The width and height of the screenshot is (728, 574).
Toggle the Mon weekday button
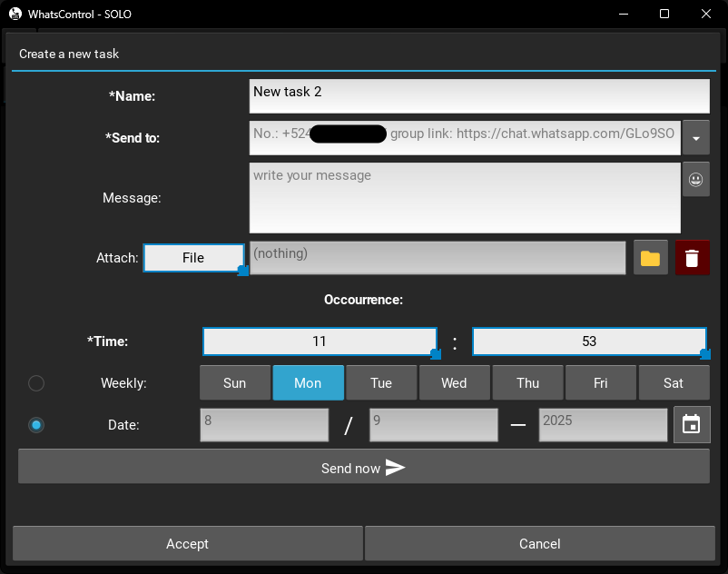(x=308, y=383)
